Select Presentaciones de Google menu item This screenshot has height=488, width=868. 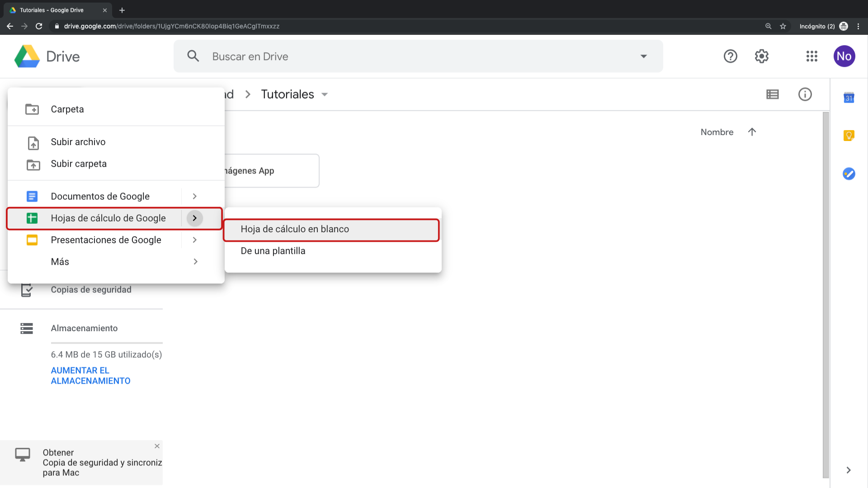point(116,240)
